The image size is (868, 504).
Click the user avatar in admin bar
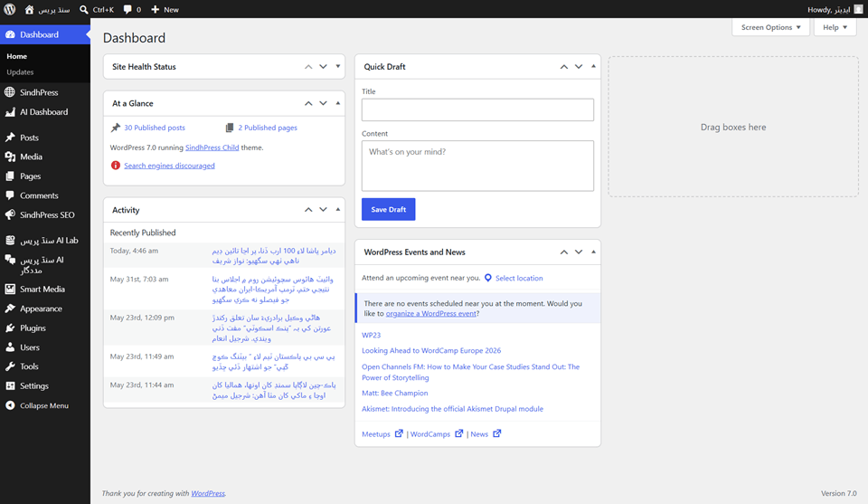click(858, 9)
